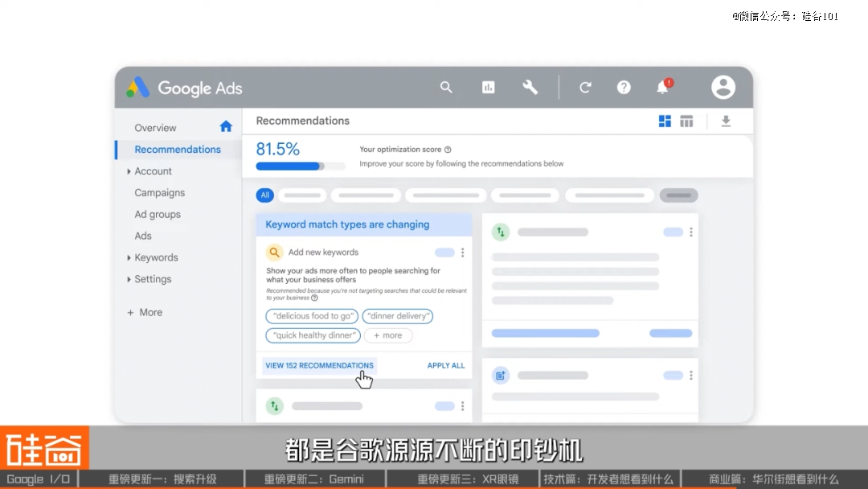Viewport: 868px width, 489px height.
Task: Open the search magnifier in header
Action: tap(446, 87)
